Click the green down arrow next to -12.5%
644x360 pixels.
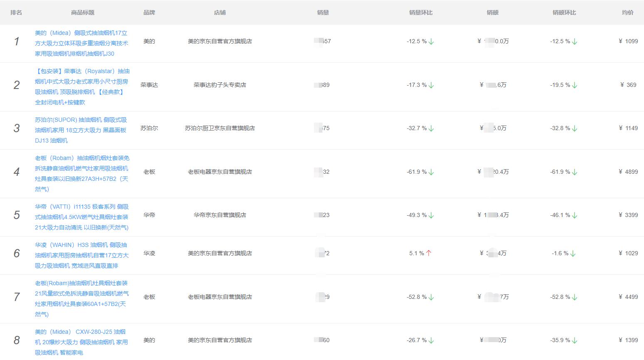pos(432,41)
